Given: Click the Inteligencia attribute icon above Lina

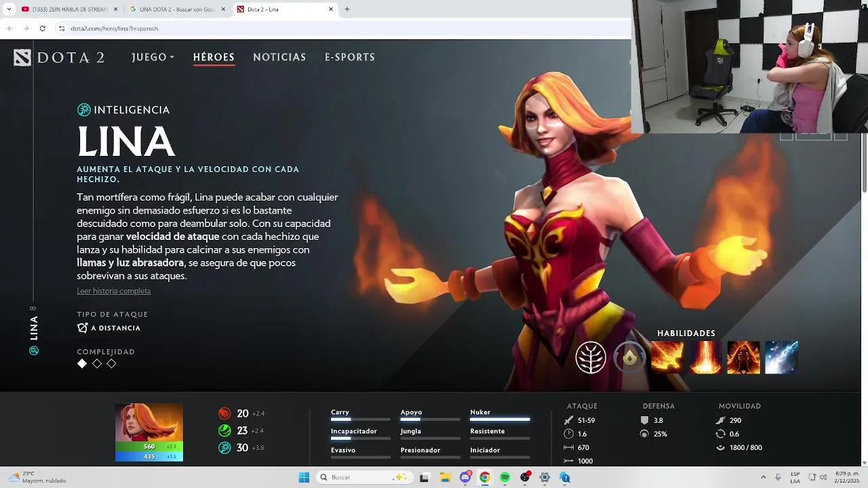Looking at the screenshot, I should [84, 110].
